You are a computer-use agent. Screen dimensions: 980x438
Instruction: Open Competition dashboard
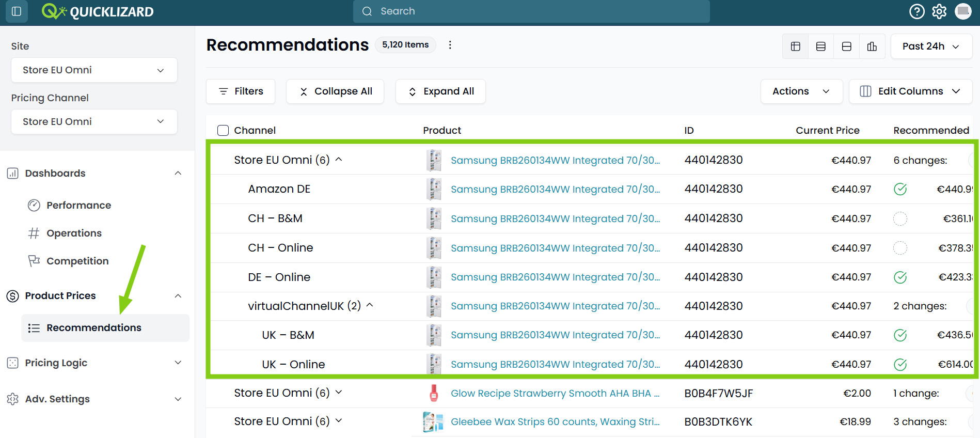[x=77, y=261]
